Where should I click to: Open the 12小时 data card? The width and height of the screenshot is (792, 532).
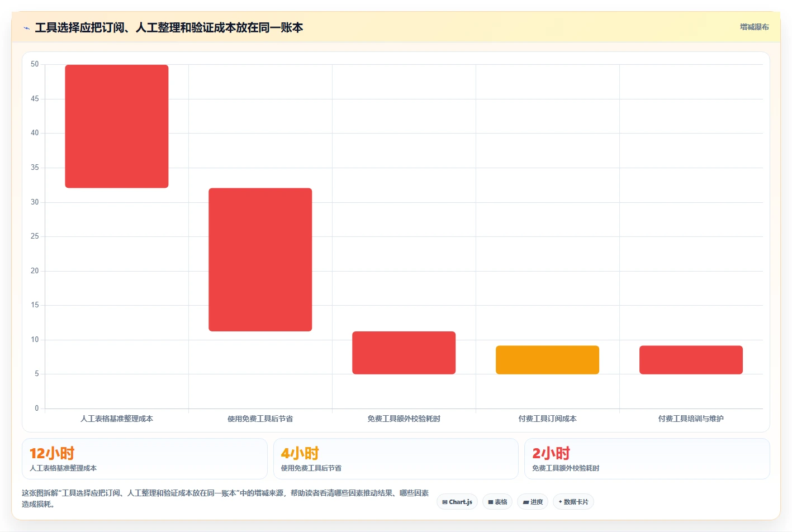click(145, 459)
